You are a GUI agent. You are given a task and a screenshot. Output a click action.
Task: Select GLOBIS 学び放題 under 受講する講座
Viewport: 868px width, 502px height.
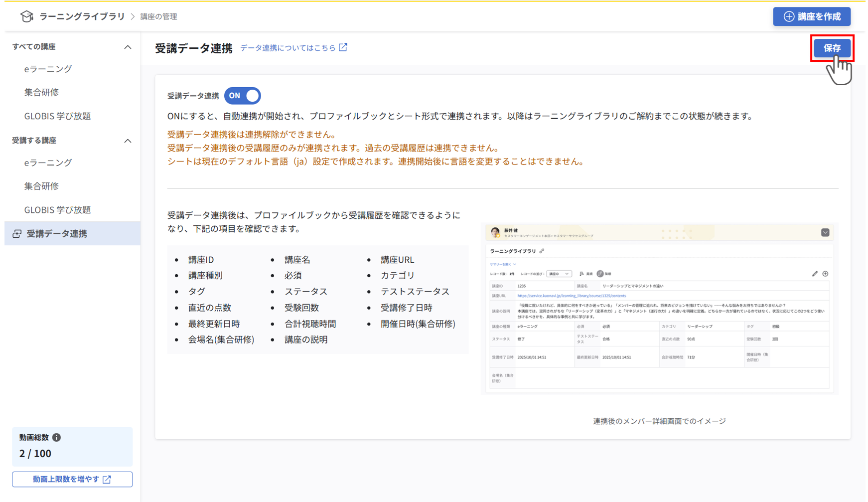coord(58,210)
